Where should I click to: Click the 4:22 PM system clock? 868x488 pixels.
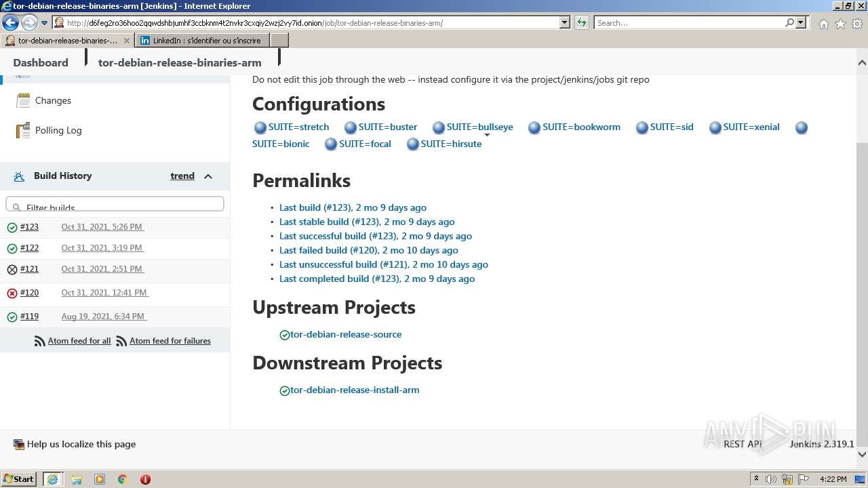(x=833, y=479)
